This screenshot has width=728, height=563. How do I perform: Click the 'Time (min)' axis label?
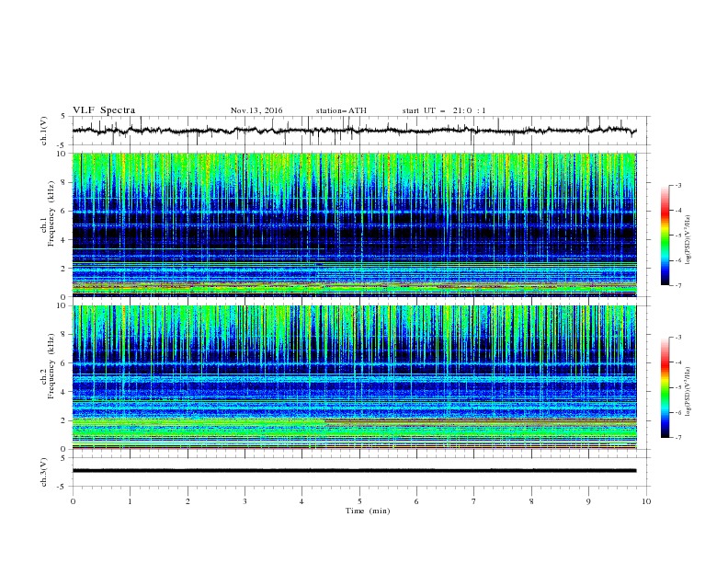[368, 511]
